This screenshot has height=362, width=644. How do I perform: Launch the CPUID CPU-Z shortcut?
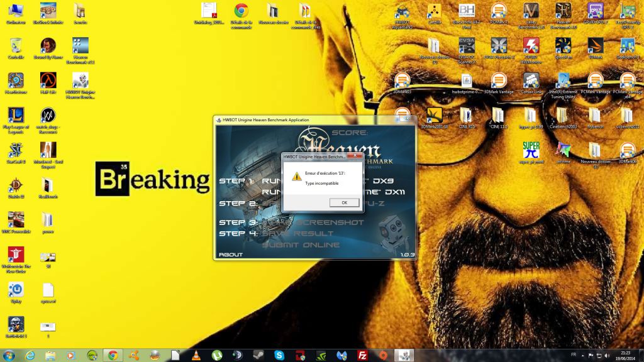(596, 14)
